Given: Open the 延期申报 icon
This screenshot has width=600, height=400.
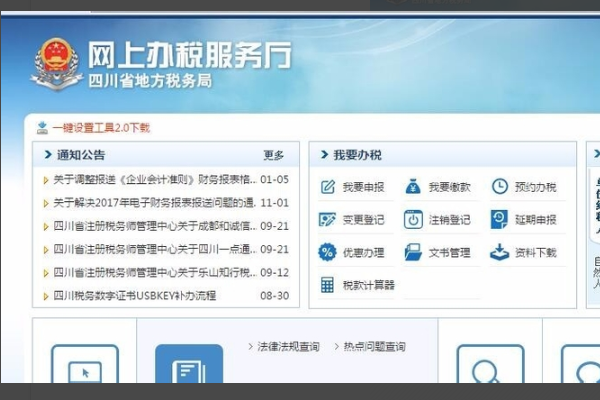Looking at the screenshot, I should click(500, 220).
